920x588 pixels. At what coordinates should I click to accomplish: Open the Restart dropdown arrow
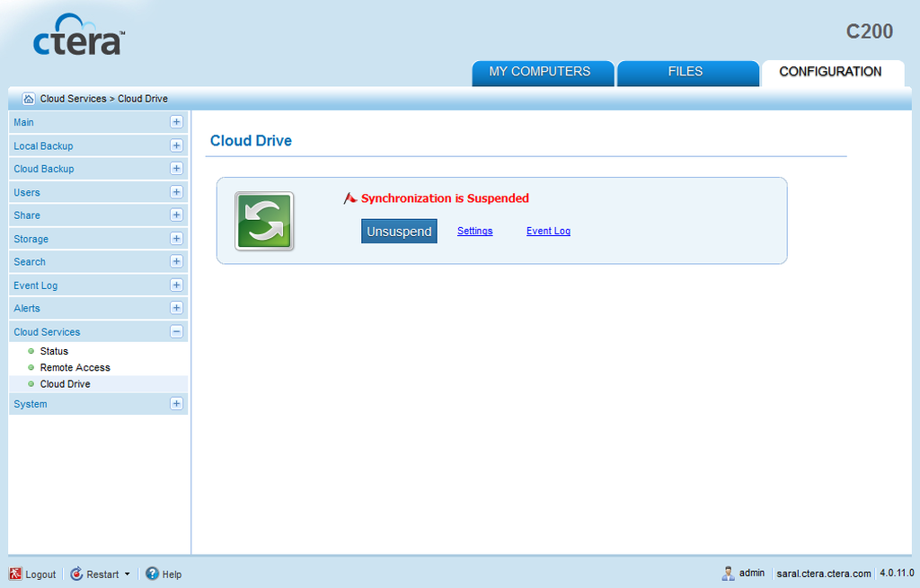127,575
